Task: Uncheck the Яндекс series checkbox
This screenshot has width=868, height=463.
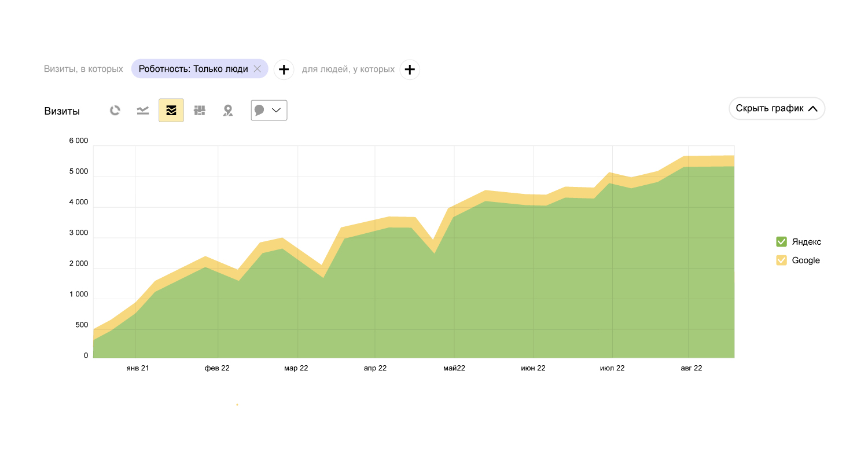Action: pyautogui.click(x=781, y=242)
